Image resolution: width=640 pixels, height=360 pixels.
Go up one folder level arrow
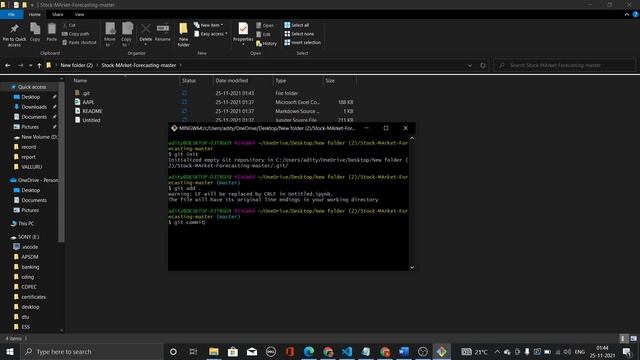39,65
